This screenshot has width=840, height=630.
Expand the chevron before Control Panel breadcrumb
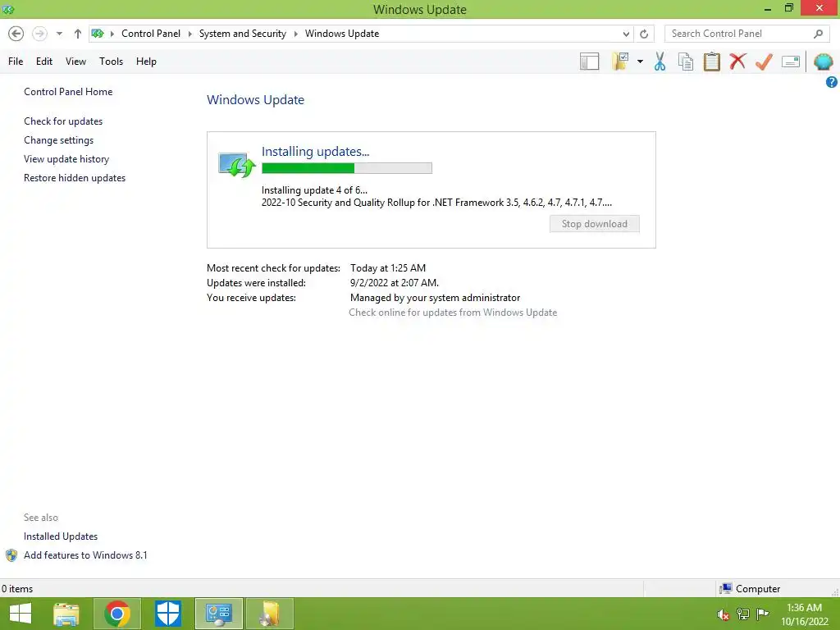(x=112, y=34)
